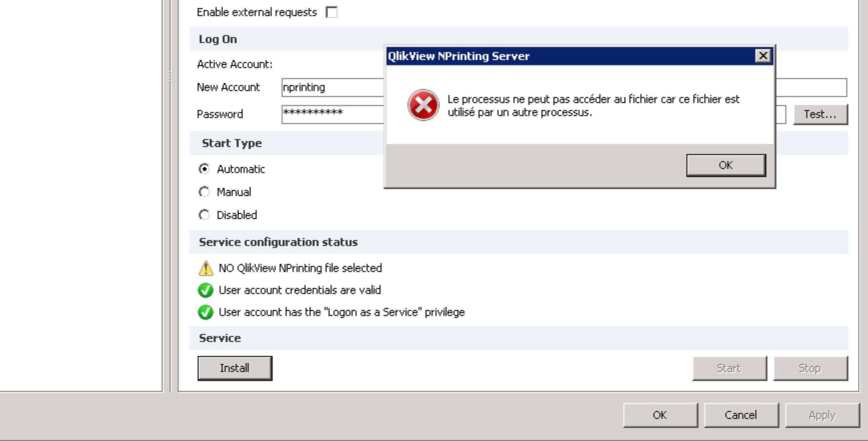Screen dimensions: 868x441
Task: Click the yellow warning triangle icon
Action: point(206,268)
